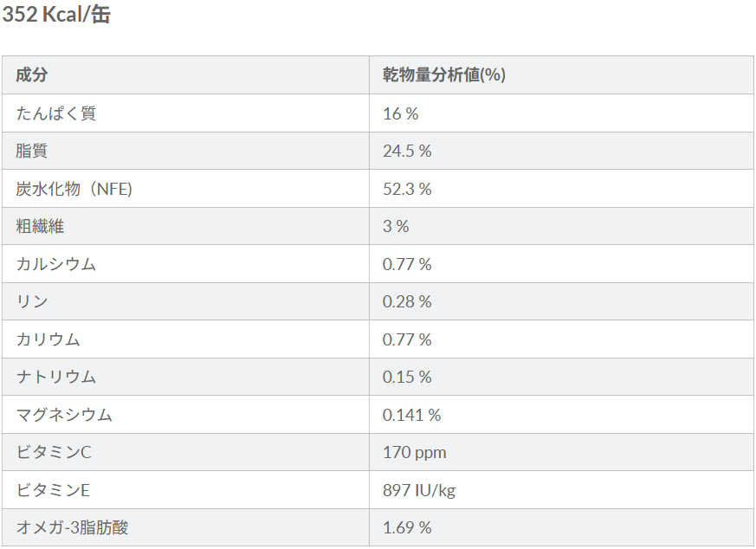This screenshot has width=756, height=549.
Task: Click the 170 ppm value for ビタミンC
Action: 415,452
